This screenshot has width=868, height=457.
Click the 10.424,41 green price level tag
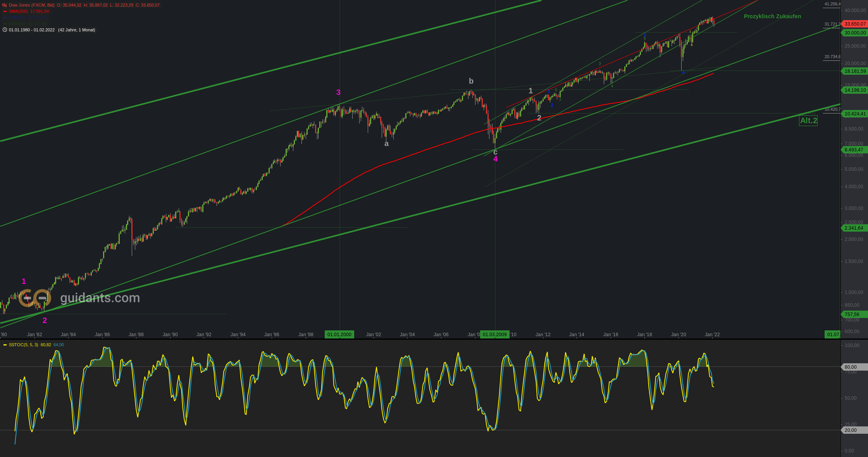854,114
